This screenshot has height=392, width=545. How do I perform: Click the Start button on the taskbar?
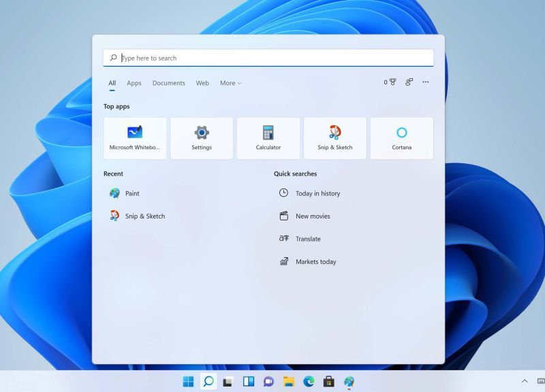[189, 382]
